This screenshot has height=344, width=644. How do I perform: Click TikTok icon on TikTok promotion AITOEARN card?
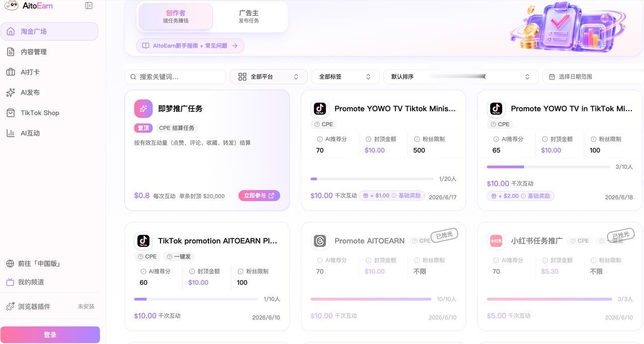click(x=143, y=241)
